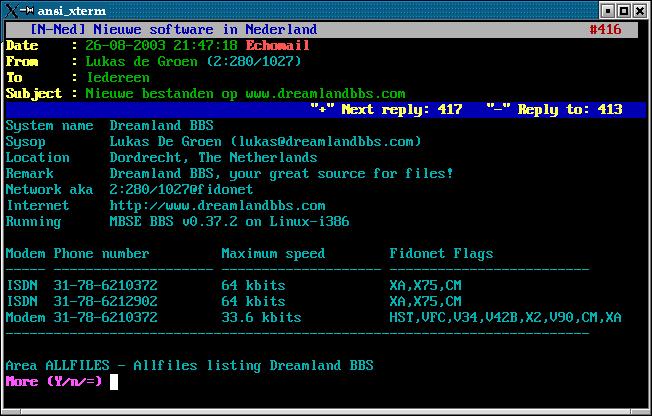Minimize the ansi_xterm window
652x416 pixels.
608,11
